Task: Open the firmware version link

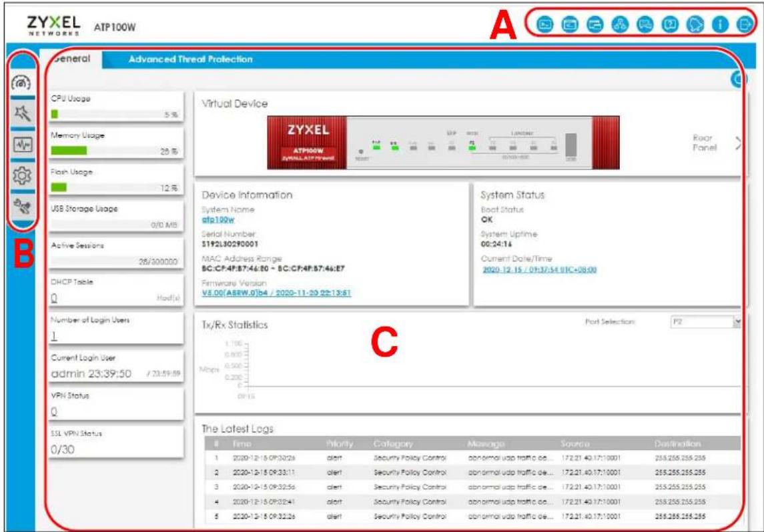Action: [276, 293]
